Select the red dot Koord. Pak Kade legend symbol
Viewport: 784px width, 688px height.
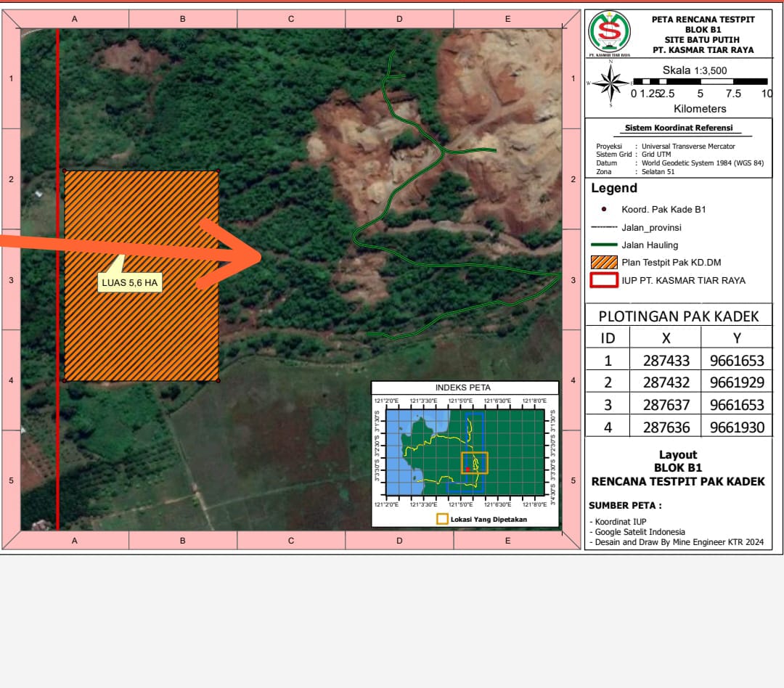click(x=604, y=209)
